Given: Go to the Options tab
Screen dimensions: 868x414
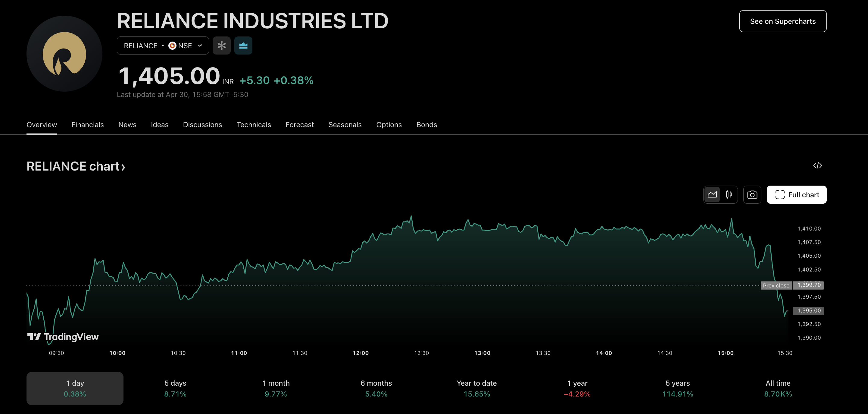Looking at the screenshot, I should (x=389, y=125).
